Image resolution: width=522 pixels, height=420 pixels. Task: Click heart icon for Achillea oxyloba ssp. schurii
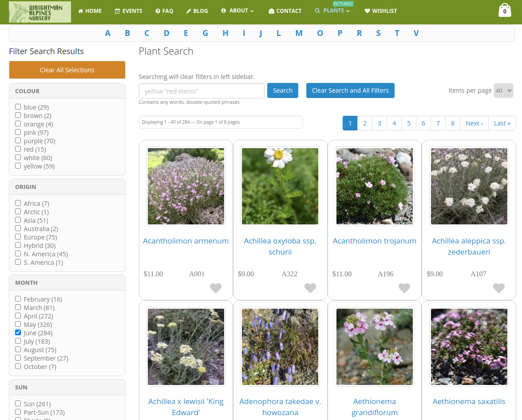(310, 288)
